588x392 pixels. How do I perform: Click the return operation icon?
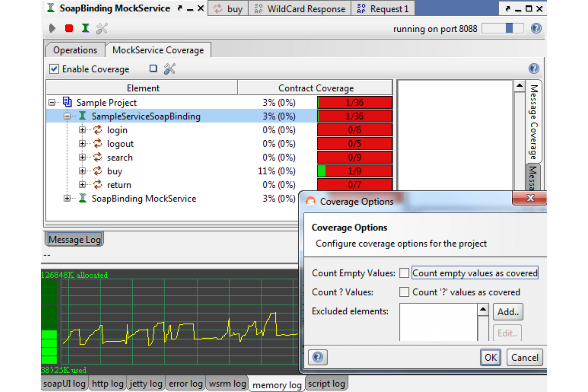tap(98, 185)
